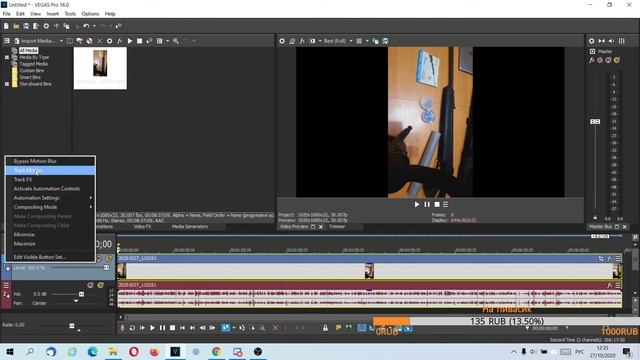
Task: Select Track Motion in context menu
Action: (50, 170)
